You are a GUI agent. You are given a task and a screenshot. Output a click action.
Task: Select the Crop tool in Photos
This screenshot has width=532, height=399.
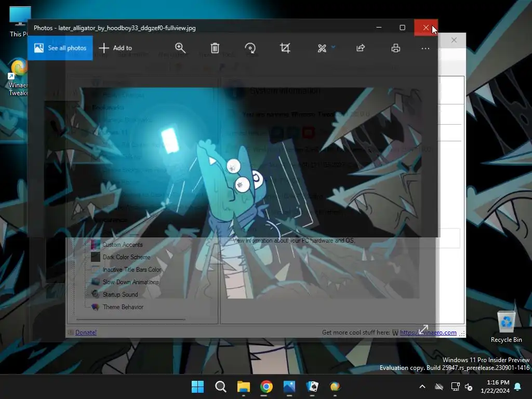coord(285,48)
